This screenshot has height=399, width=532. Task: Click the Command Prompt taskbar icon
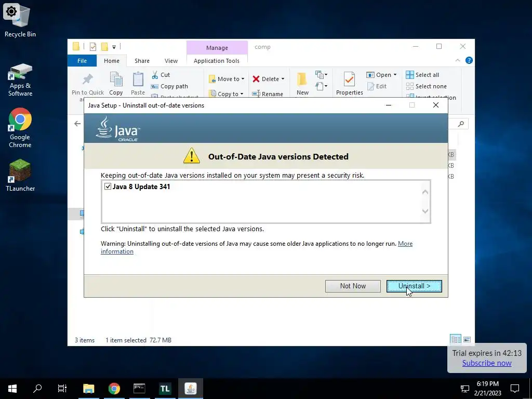coord(139,389)
